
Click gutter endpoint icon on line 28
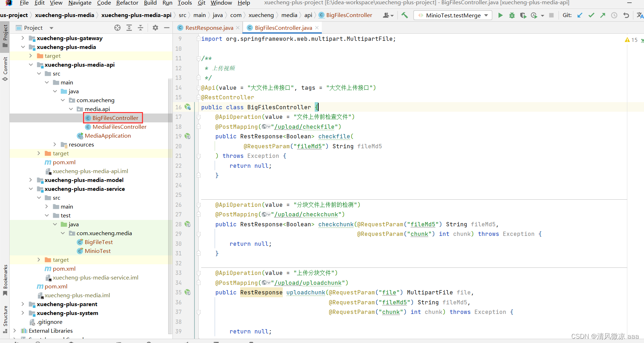(x=188, y=224)
